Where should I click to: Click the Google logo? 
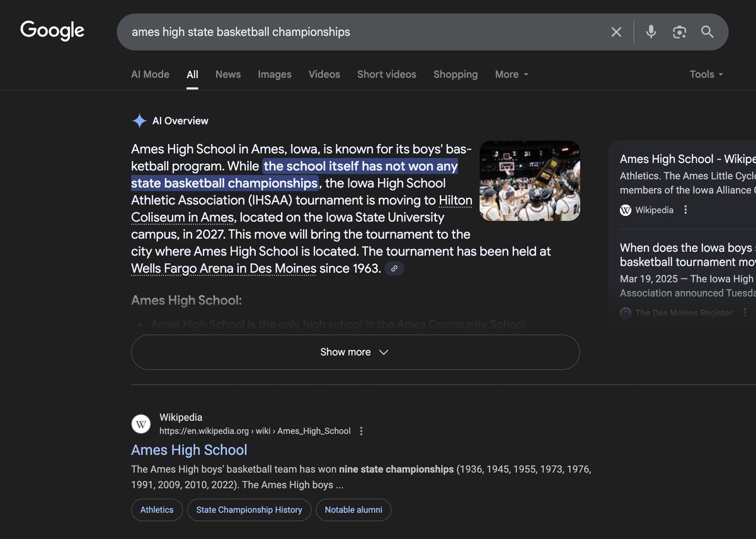click(x=52, y=31)
